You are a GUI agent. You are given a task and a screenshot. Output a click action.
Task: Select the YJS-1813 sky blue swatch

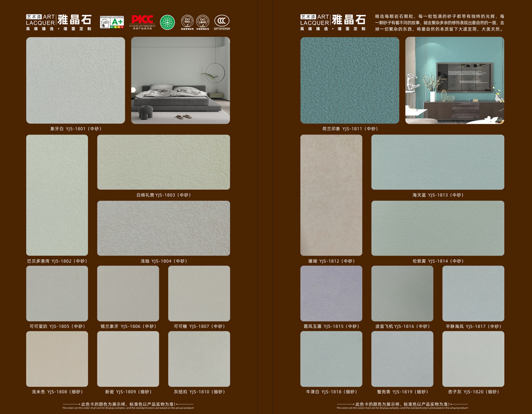pyautogui.click(x=438, y=162)
